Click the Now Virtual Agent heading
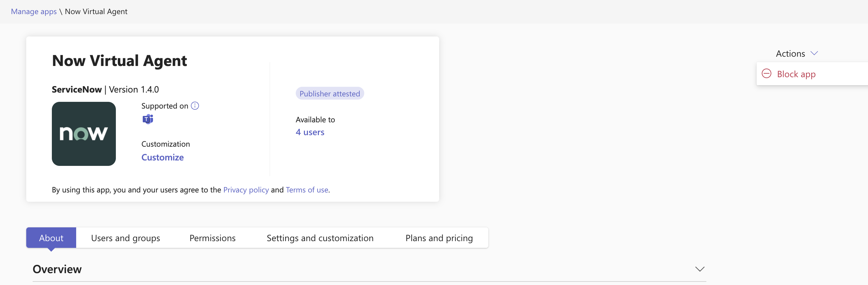This screenshot has width=868, height=285. (119, 61)
